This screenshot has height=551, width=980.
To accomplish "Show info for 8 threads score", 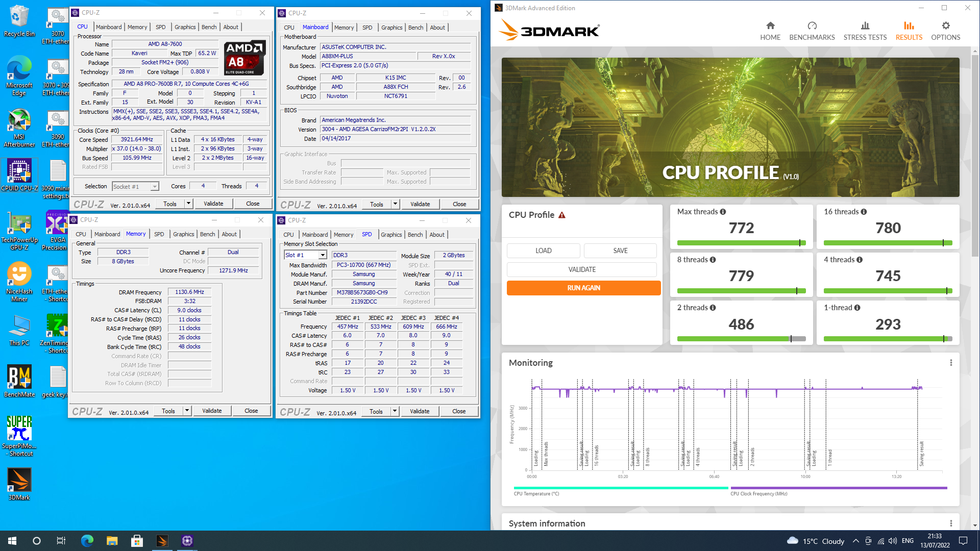I will 713,260.
